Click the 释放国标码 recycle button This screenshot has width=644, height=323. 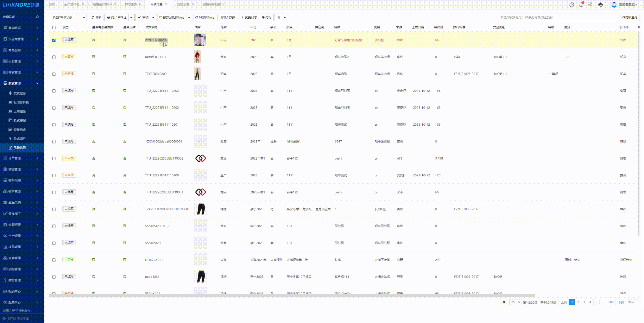(x=205, y=17)
